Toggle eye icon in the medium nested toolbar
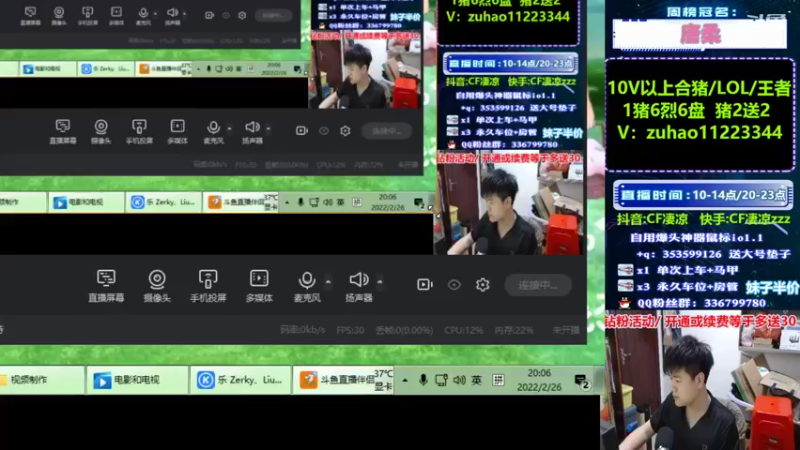800x450 pixels. coord(324,131)
